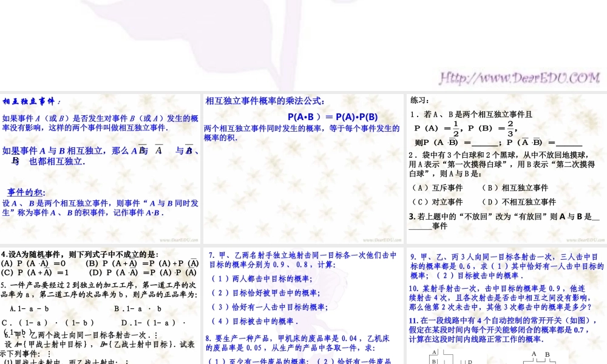The height and width of the screenshot is (364, 607).
Task: Click the sentence 两个相互独立事件同时发生的概率
Action: [302, 133]
